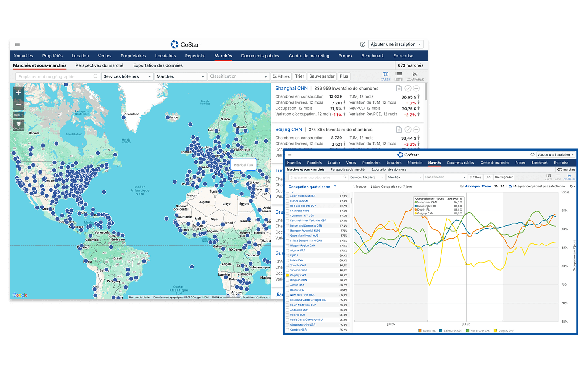Click the COMPARER chart icon in the map window

[x=415, y=76]
